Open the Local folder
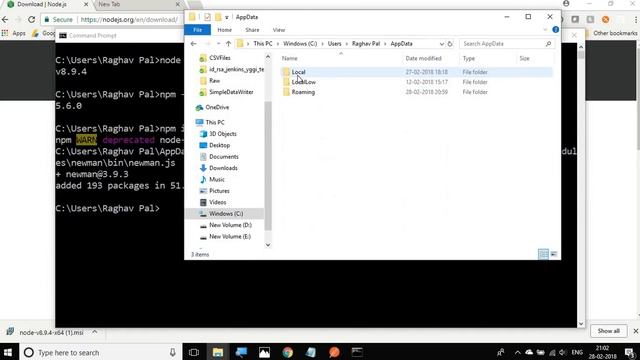Image resolution: width=640 pixels, height=360 pixels. coord(298,72)
